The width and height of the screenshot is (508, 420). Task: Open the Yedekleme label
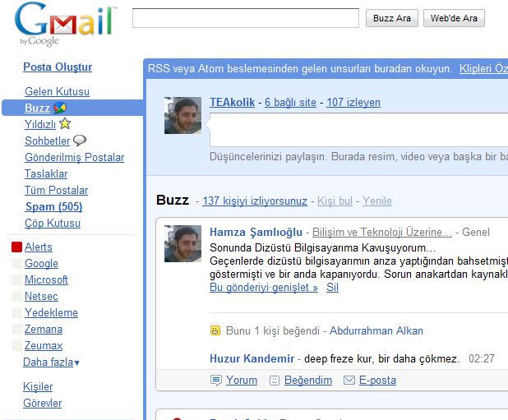point(51,312)
